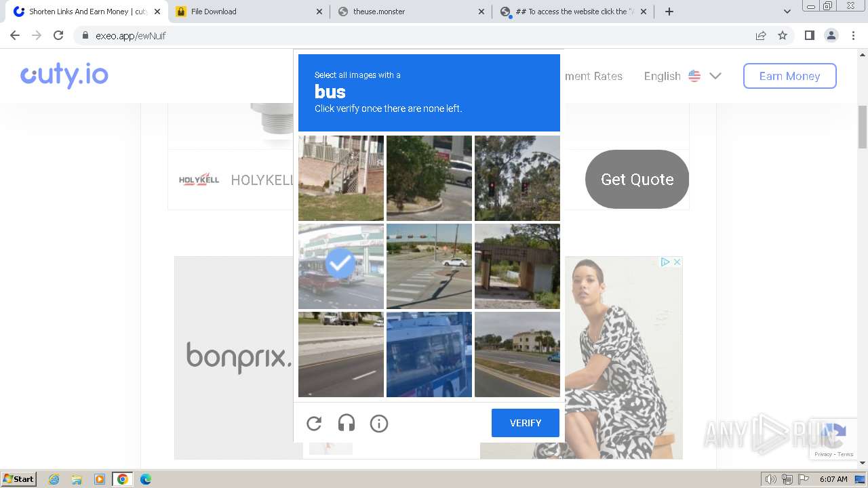Launch Microsoft Edge from taskbar

(145, 479)
